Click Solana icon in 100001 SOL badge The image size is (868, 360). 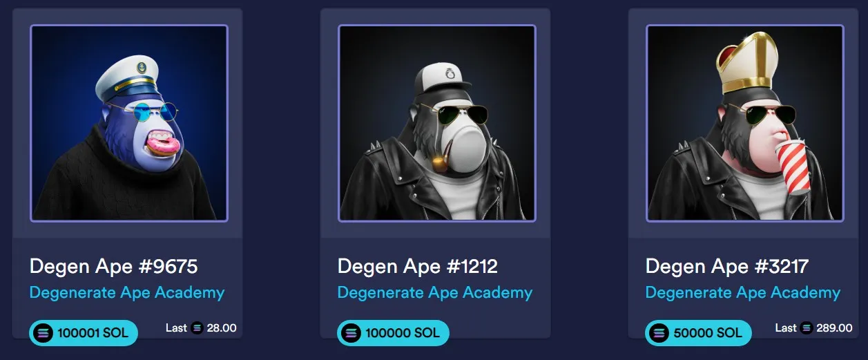coord(44,333)
